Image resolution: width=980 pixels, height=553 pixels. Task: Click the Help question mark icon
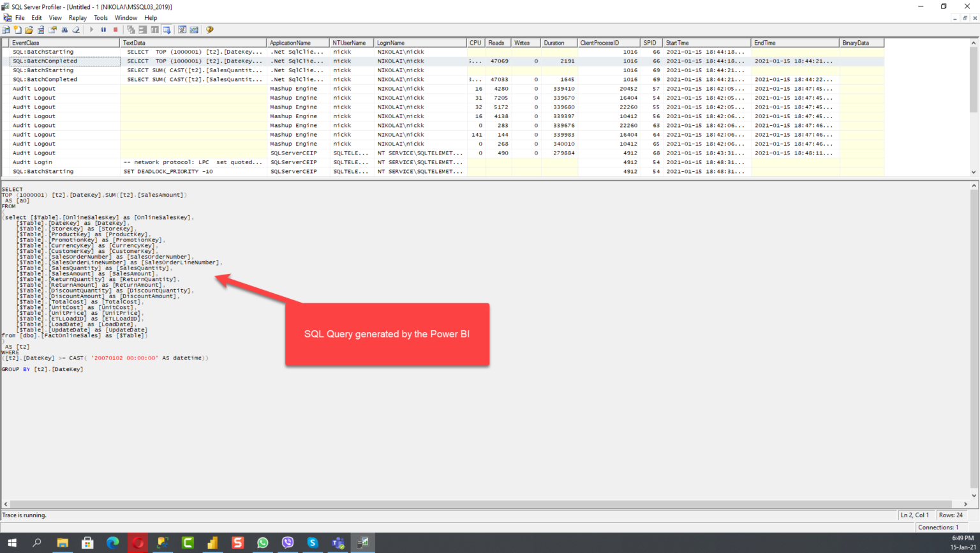pyautogui.click(x=209, y=30)
